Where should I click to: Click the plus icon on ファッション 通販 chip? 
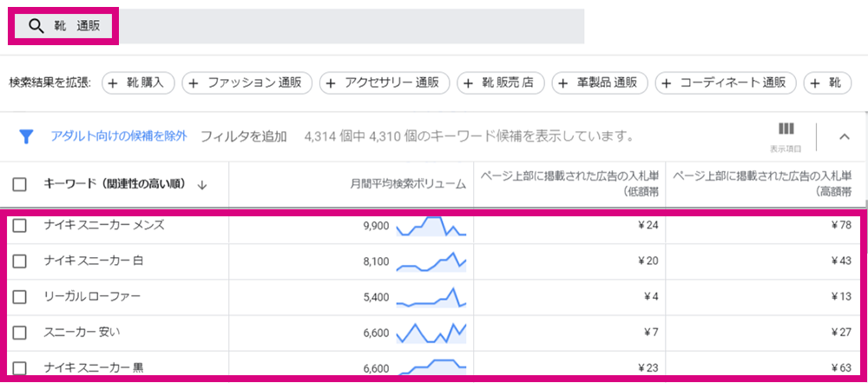pyautogui.click(x=194, y=83)
